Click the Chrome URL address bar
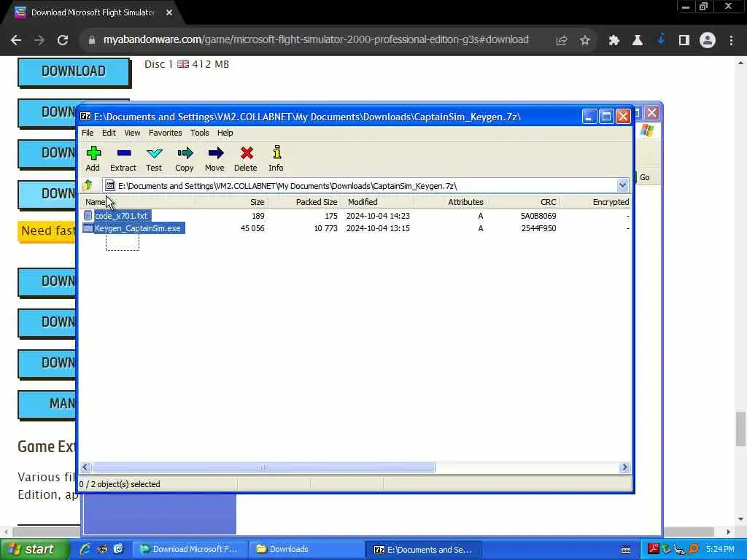The image size is (747, 560). coord(316,39)
